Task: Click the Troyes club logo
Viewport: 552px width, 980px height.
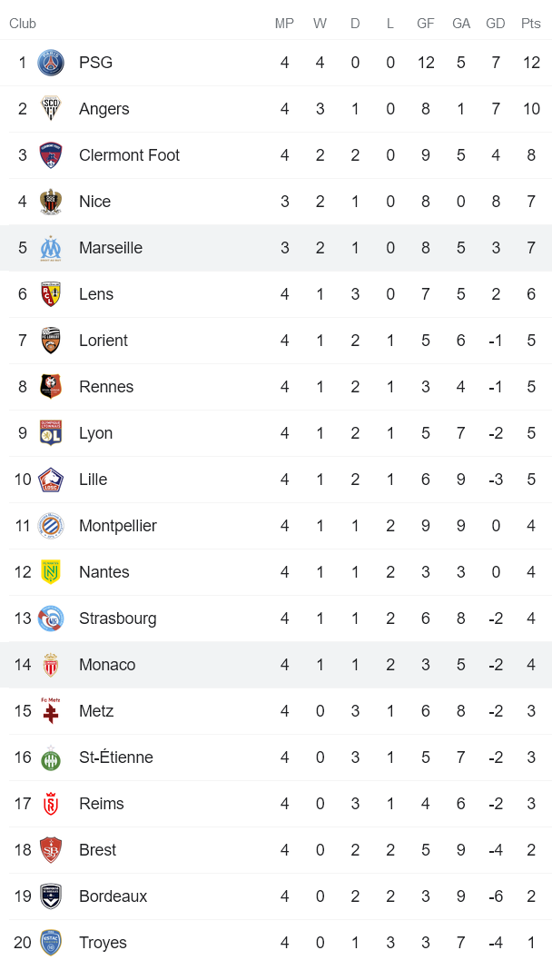Action: point(51,943)
